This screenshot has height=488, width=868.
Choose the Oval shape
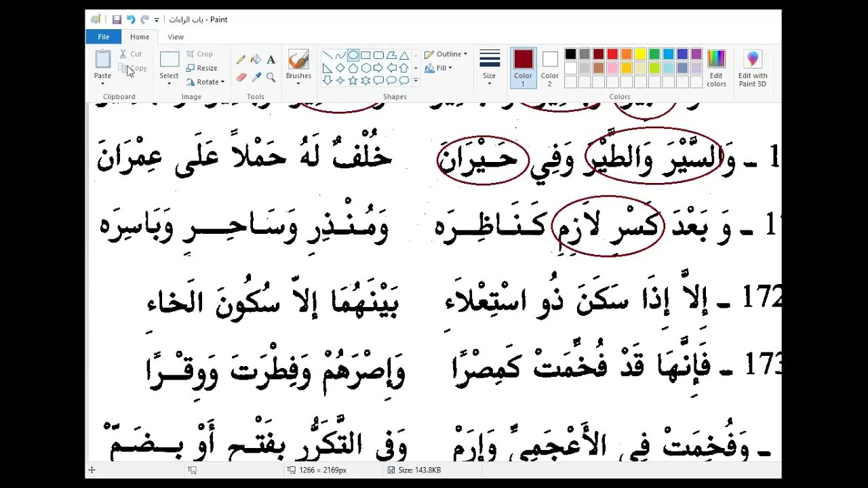tap(353, 56)
